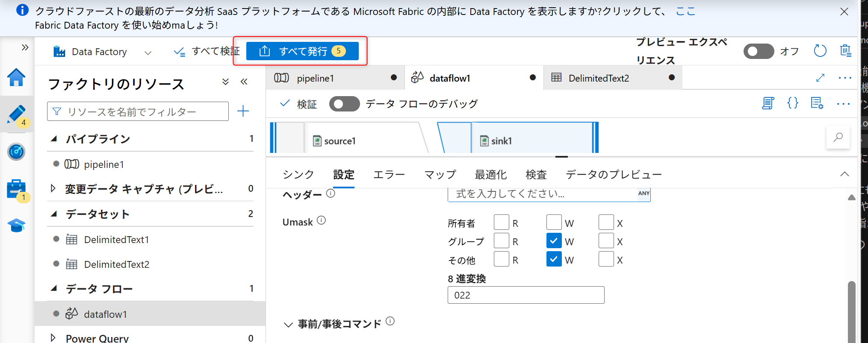868x343 pixels.
Task: Check the その他 R checkbox
Action: click(501, 259)
